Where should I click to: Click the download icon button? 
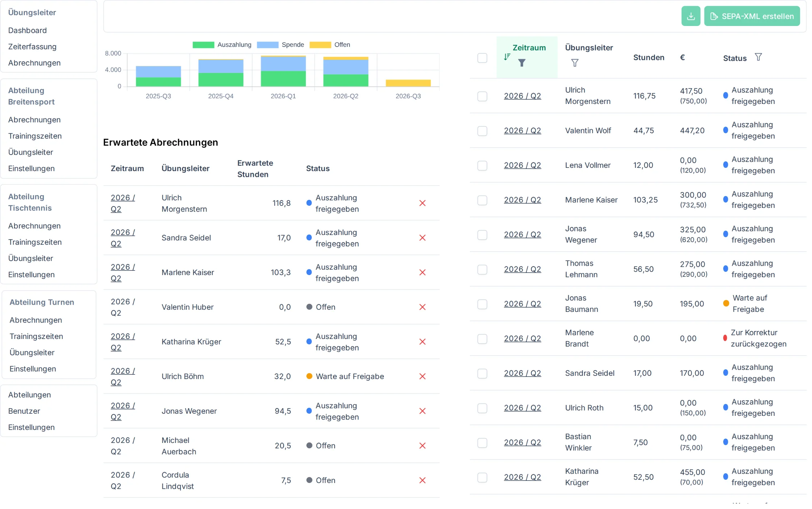pyautogui.click(x=690, y=16)
